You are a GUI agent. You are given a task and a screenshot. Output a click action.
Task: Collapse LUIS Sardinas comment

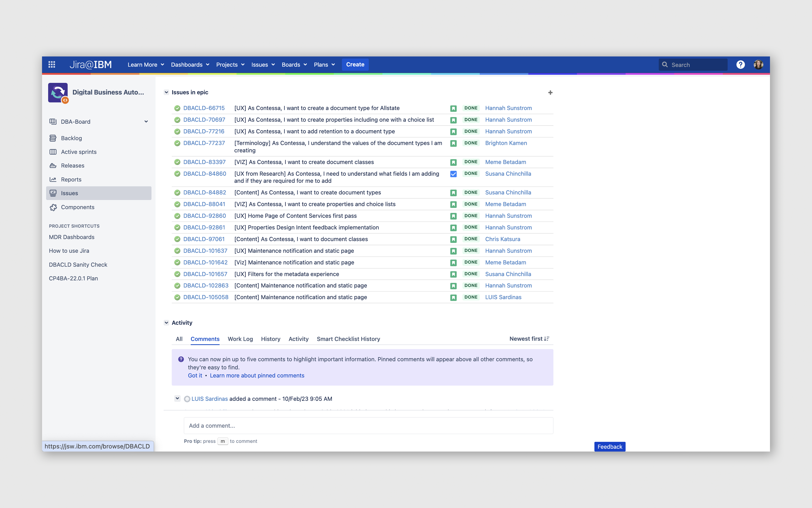click(x=177, y=398)
